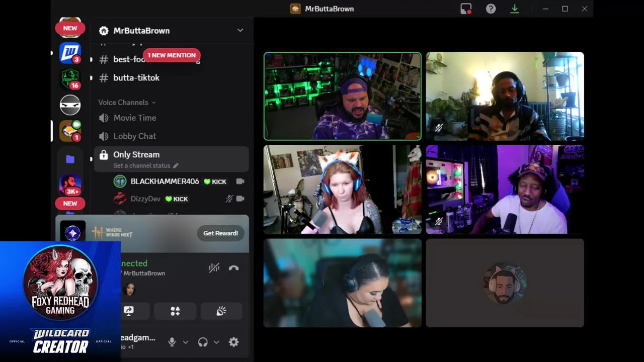
Task: Click the hash icon beside butta-tiktok
Action: (104, 77)
